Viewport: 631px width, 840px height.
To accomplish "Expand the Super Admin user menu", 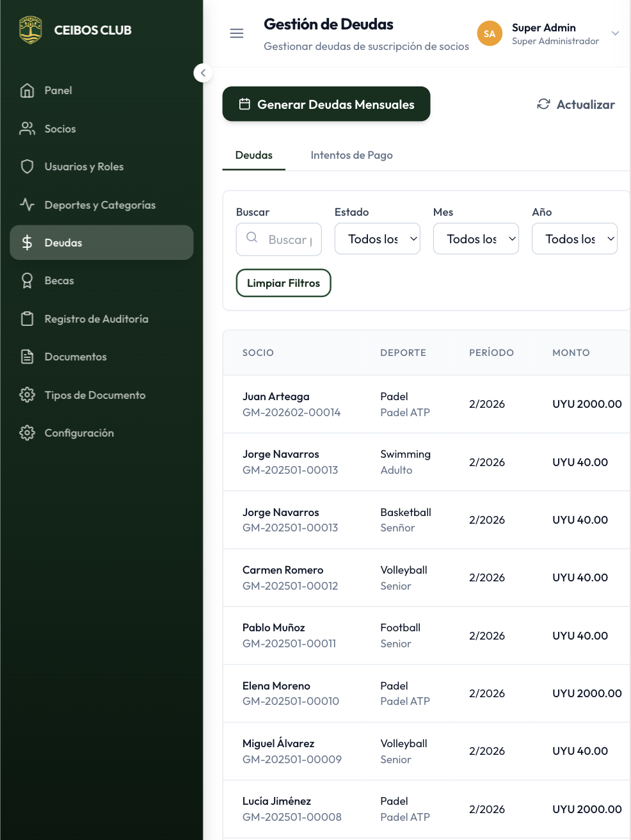I will (x=614, y=33).
